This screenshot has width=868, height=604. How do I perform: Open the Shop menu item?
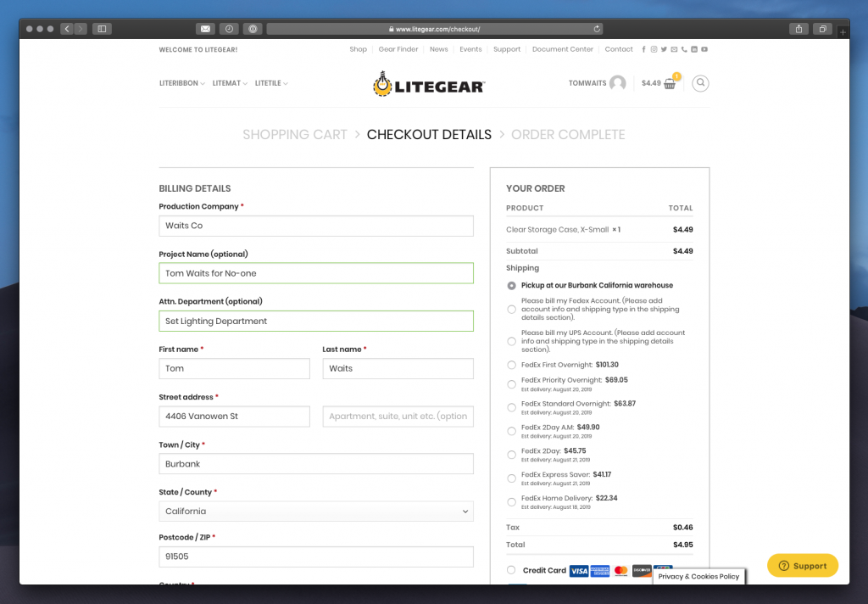[359, 49]
